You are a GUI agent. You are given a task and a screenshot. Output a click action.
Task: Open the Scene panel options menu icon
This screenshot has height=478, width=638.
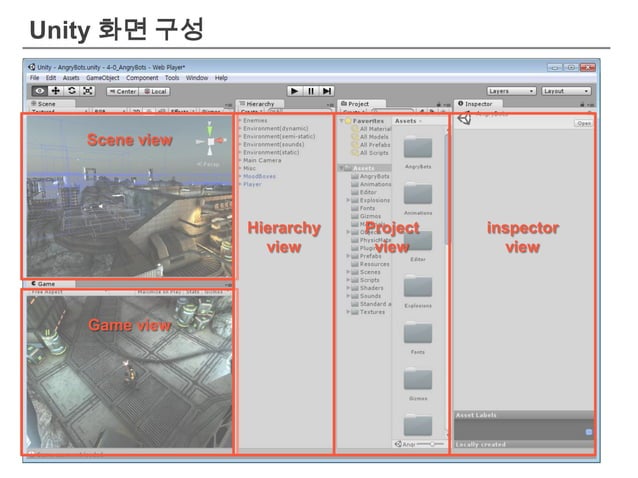[x=228, y=105]
